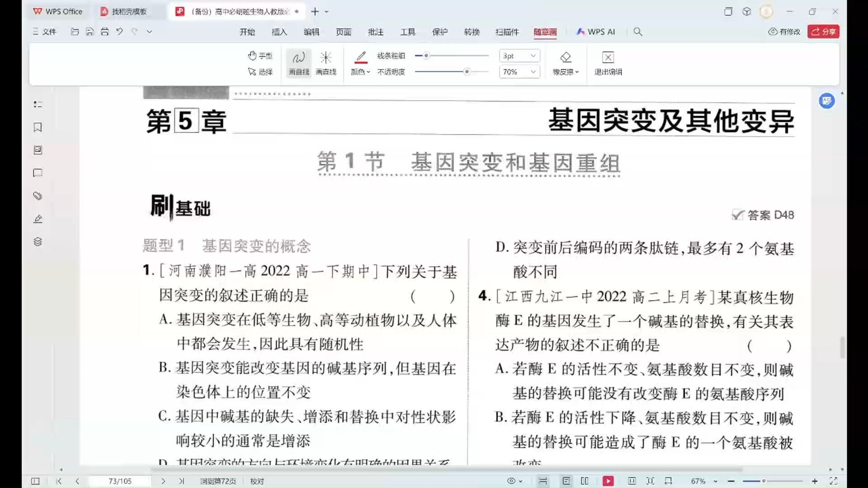868x488 pixels.
Task: Switch to the 批注 ribbon tab
Action: (376, 32)
